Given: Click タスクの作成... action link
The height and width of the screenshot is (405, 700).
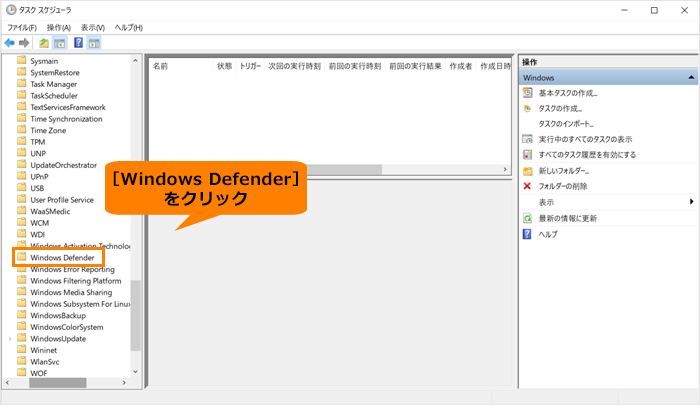Looking at the screenshot, I should (x=560, y=109).
